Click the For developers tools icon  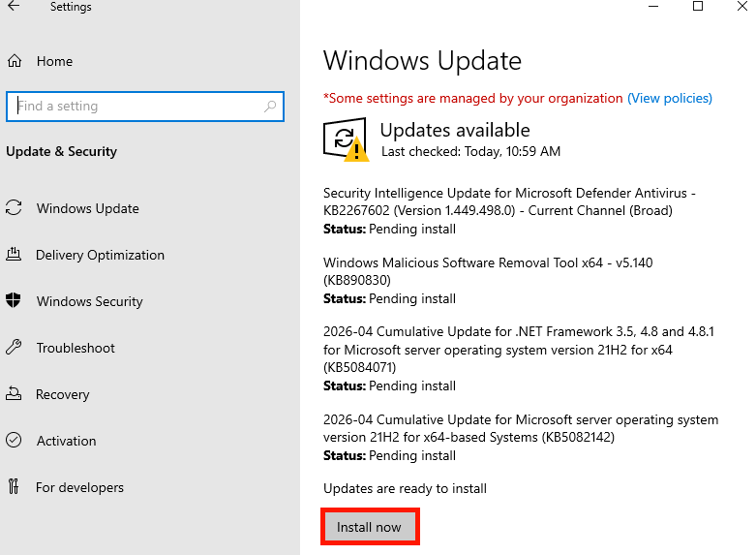pyautogui.click(x=14, y=486)
